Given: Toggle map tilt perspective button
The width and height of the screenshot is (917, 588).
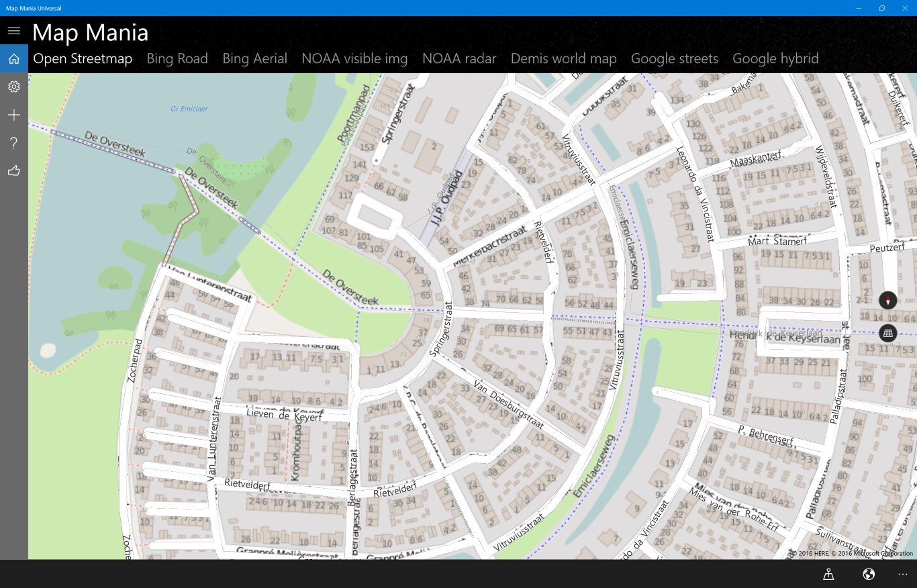Looking at the screenshot, I should click(x=887, y=332).
